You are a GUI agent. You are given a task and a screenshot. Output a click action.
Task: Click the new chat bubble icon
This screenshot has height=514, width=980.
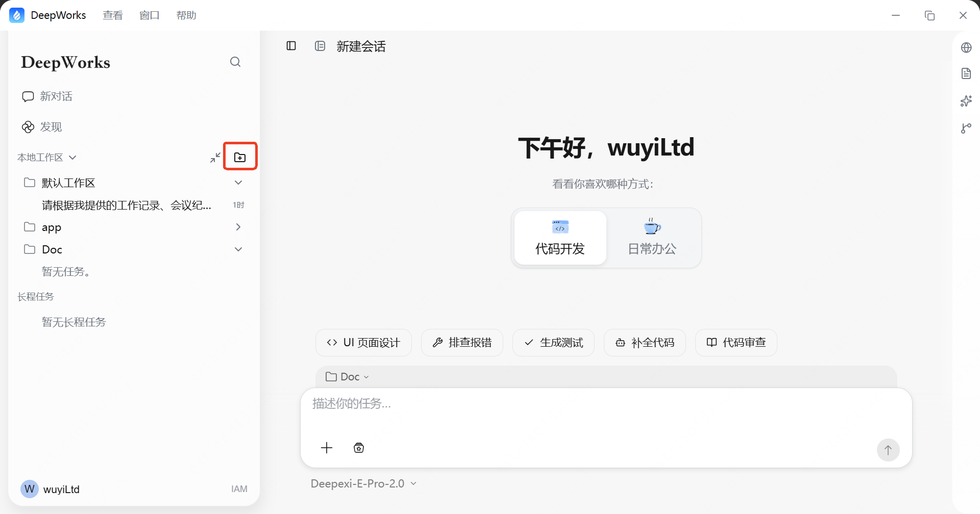pos(28,96)
